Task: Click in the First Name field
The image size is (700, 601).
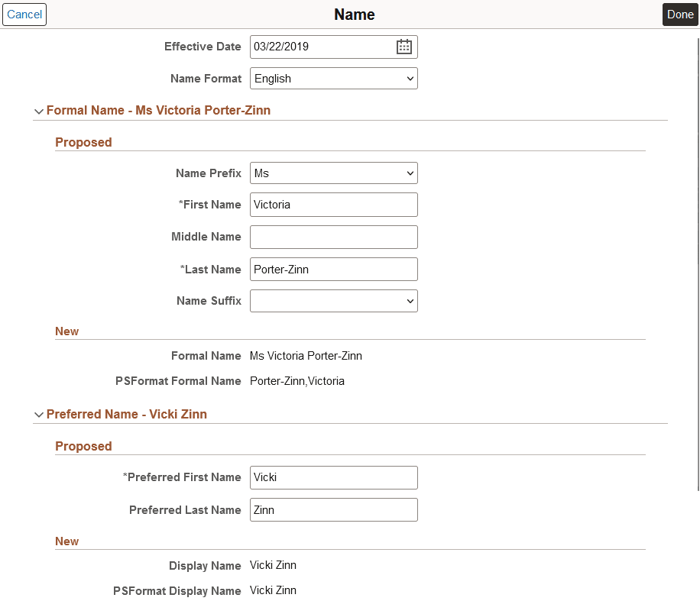Action: coord(333,205)
